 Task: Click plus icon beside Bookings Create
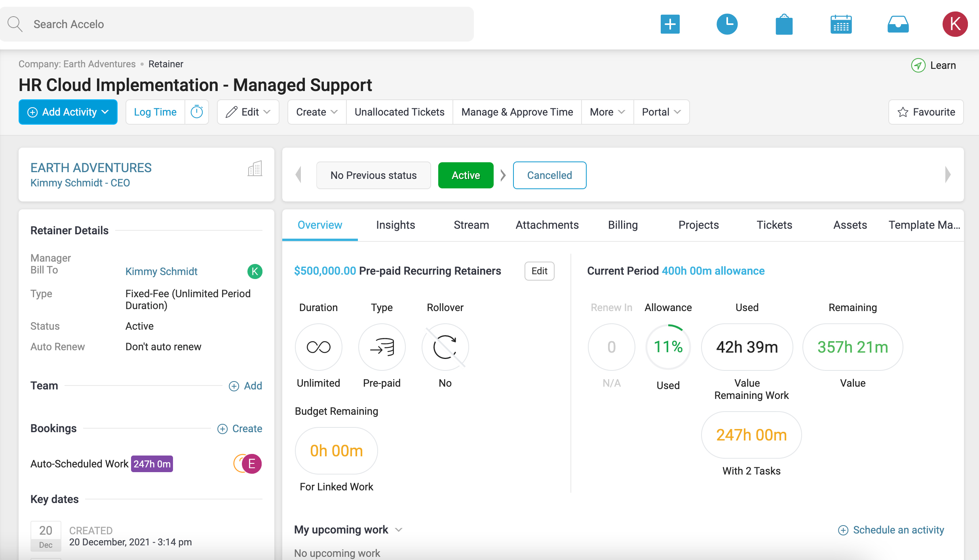[x=222, y=429]
